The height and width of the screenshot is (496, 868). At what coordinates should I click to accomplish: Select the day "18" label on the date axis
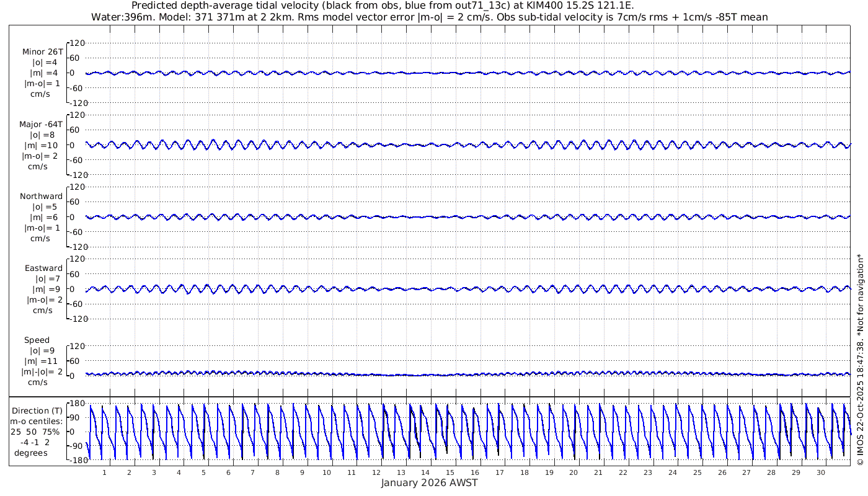[525, 472]
